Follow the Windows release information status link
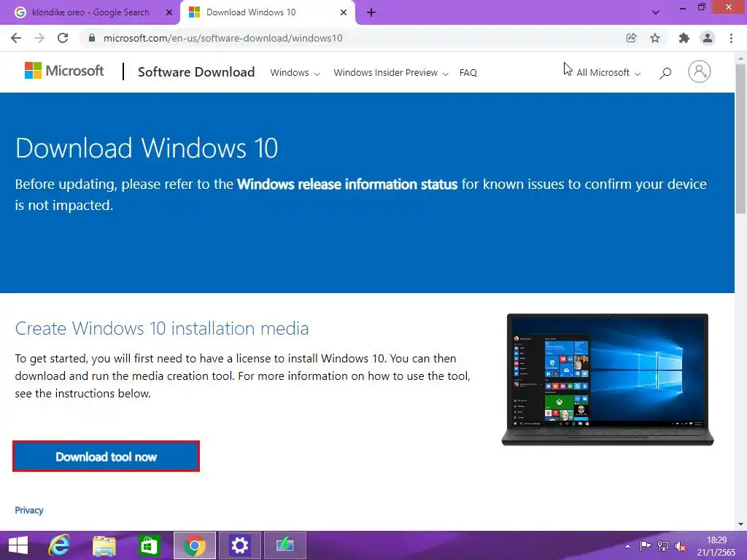747x560 pixels. pyautogui.click(x=347, y=184)
